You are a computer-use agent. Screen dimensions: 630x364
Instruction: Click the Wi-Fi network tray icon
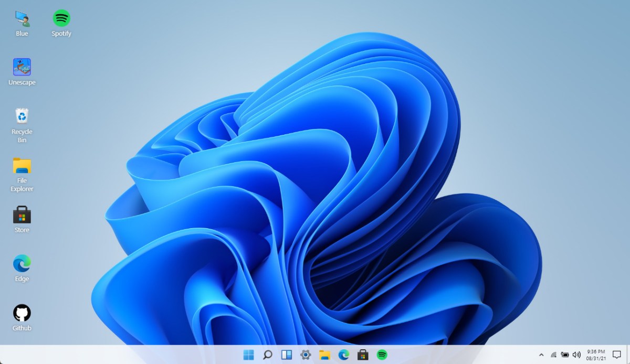pyautogui.click(x=553, y=355)
